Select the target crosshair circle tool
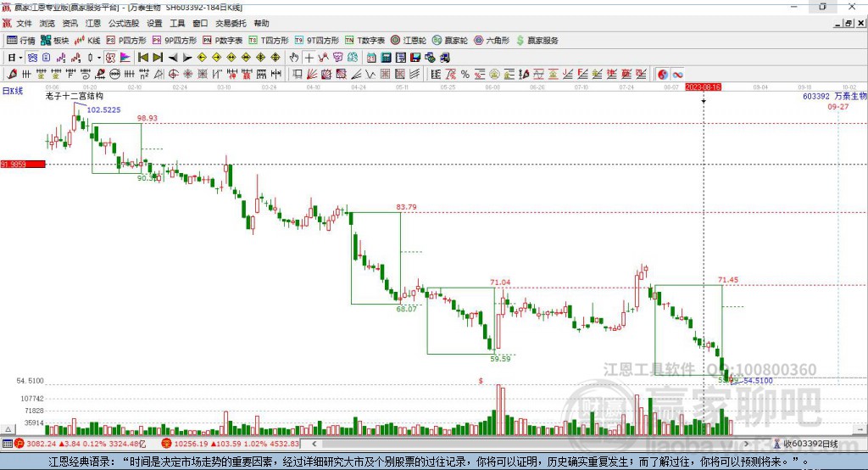This screenshot has height=470, width=868. (173, 75)
